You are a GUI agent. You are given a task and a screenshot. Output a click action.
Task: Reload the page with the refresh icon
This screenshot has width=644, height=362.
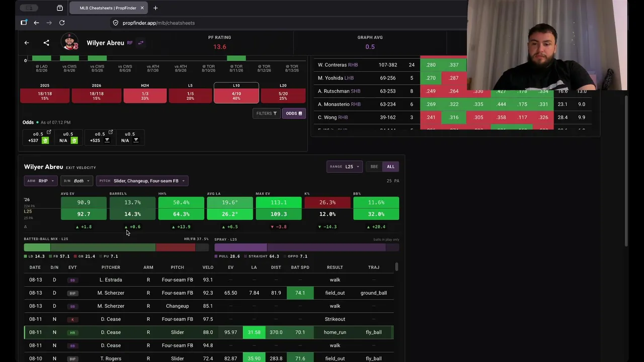click(62, 23)
